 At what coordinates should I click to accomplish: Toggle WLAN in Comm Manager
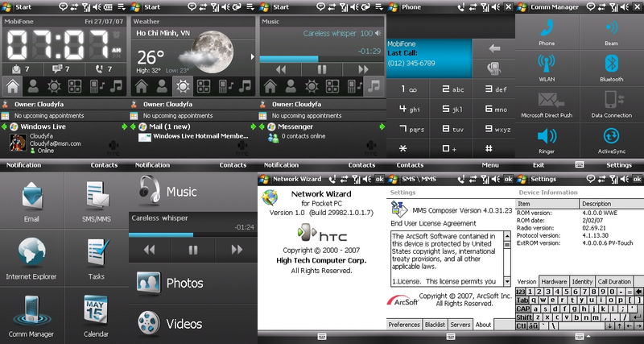click(x=547, y=68)
